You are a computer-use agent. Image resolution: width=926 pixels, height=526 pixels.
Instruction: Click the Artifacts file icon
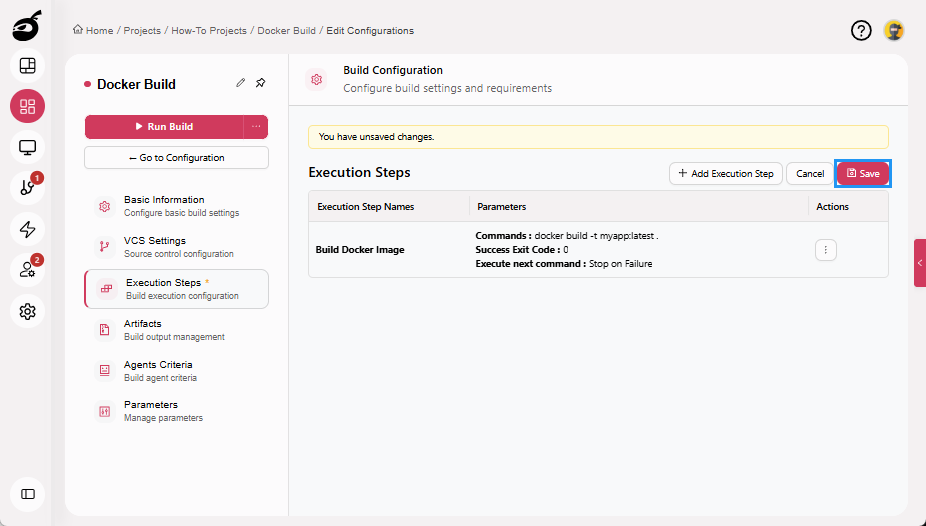pyautogui.click(x=105, y=330)
